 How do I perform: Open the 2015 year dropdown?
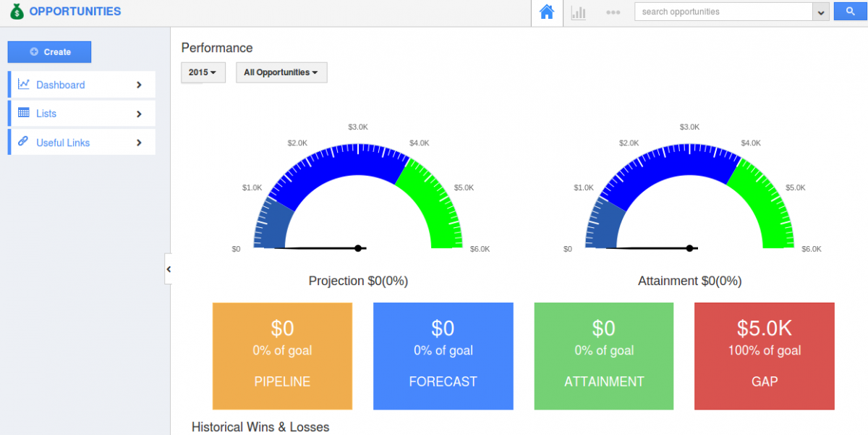click(203, 72)
